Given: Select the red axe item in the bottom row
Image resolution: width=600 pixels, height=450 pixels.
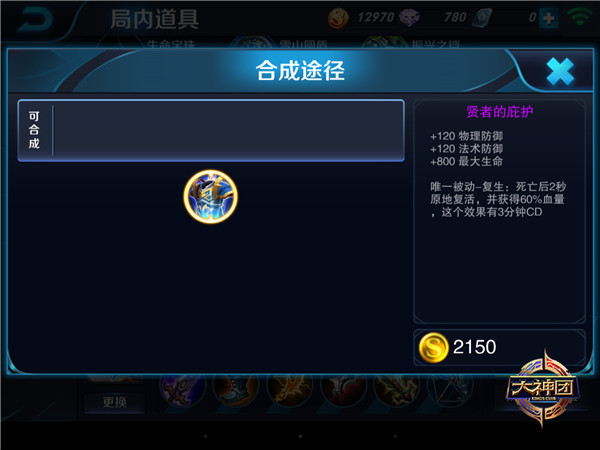Looking at the screenshot, I should point(343,390).
